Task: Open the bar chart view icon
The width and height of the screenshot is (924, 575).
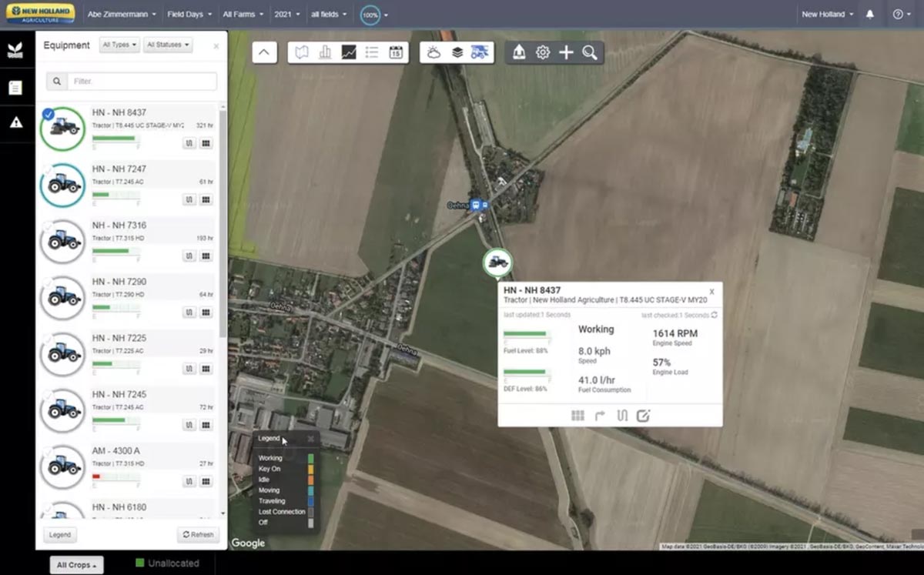Action: 326,52
